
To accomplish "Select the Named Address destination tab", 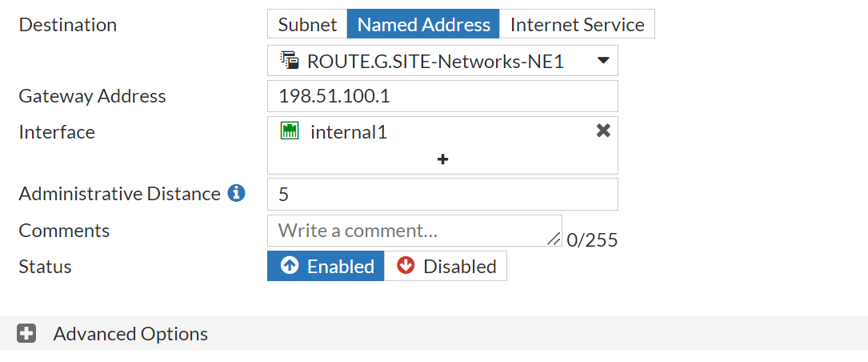I will tap(423, 24).
